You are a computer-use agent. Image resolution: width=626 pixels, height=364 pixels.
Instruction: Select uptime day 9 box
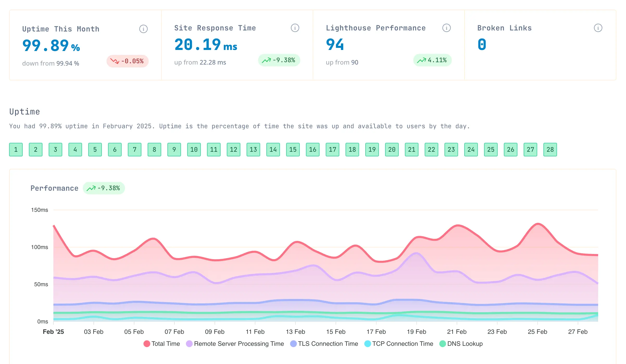(174, 150)
